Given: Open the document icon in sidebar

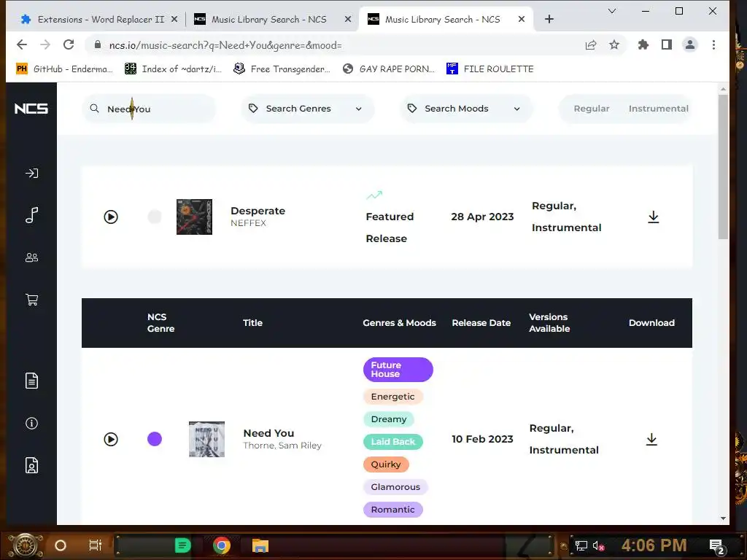Looking at the screenshot, I should pos(31,381).
